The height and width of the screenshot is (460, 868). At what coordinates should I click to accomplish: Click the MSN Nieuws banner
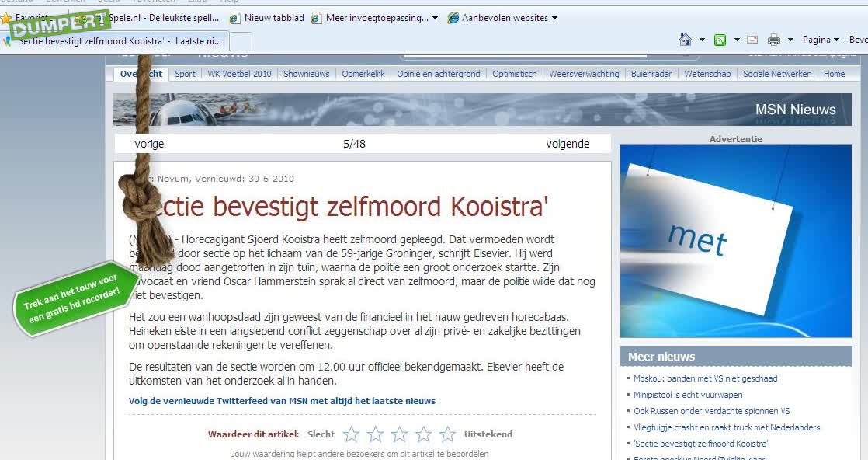(x=483, y=110)
